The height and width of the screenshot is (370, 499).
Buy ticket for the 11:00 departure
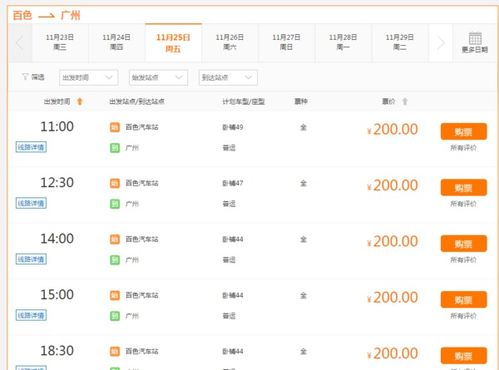click(x=464, y=132)
